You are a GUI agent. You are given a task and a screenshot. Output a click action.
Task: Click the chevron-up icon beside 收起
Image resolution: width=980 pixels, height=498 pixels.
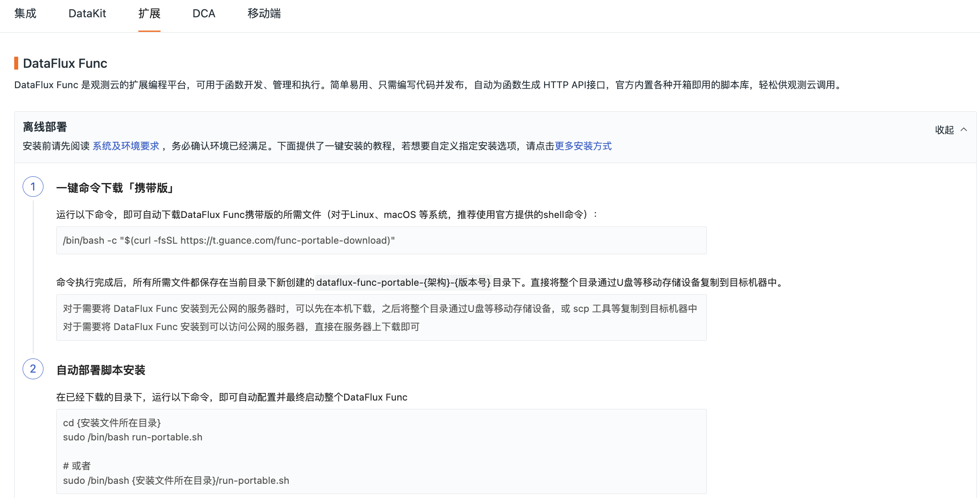click(x=964, y=130)
